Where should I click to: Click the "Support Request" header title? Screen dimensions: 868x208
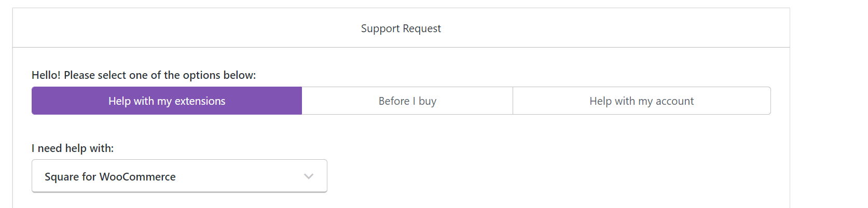401,29
